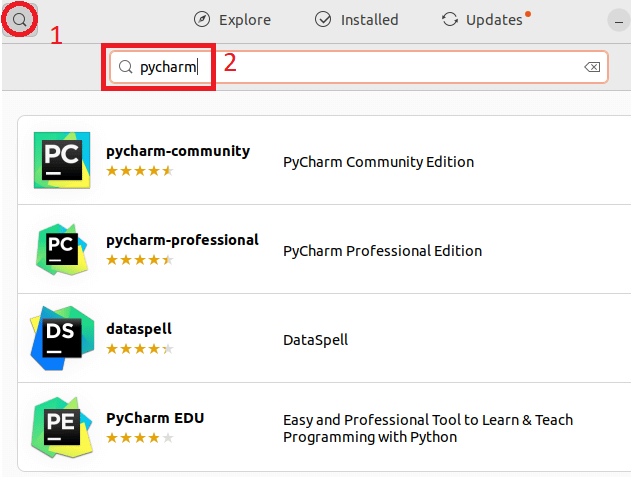Select the PyCharm EDU result title
The height and width of the screenshot is (477, 631).
[155, 418]
